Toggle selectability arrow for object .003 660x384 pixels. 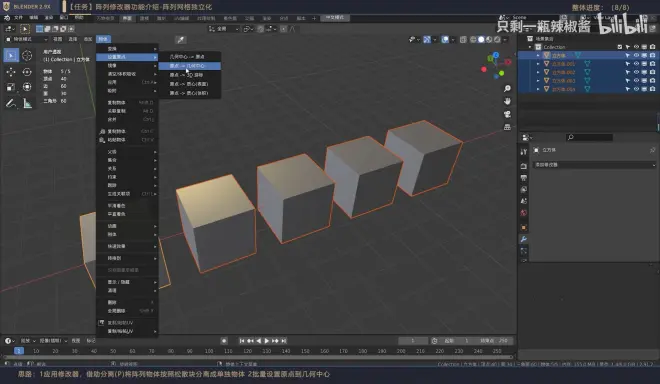[628, 80]
